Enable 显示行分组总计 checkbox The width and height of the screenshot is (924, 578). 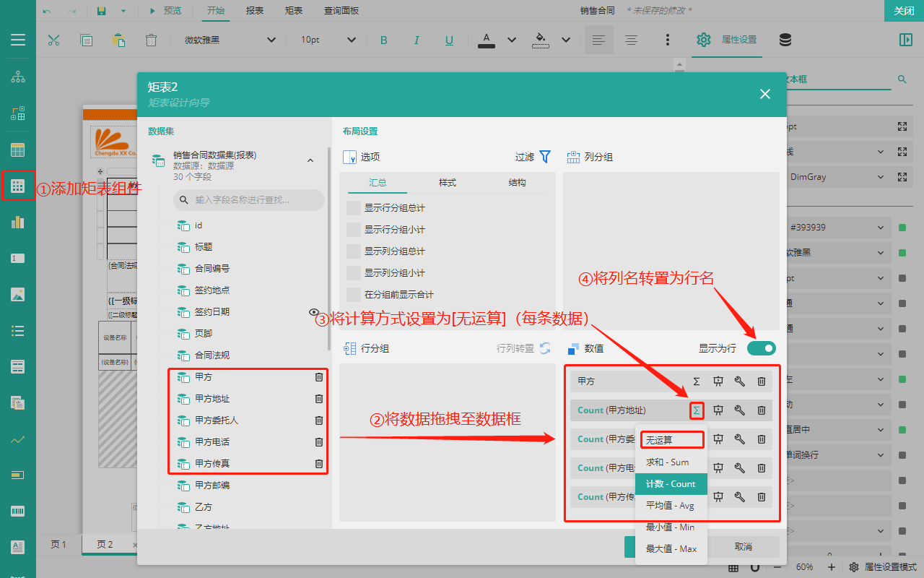(x=354, y=208)
